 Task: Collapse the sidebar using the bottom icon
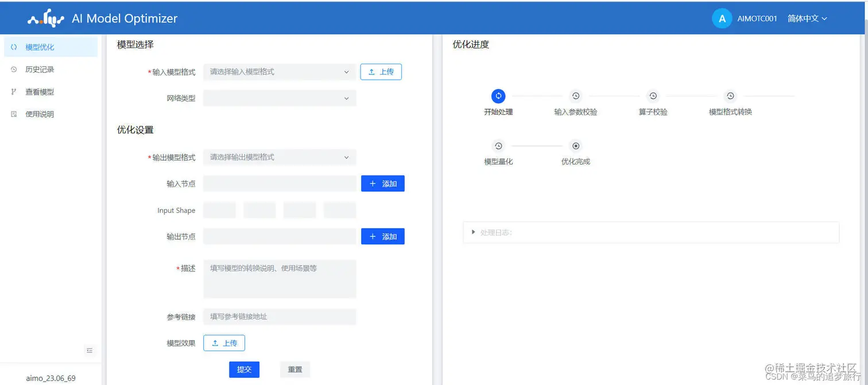[x=90, y=350]
